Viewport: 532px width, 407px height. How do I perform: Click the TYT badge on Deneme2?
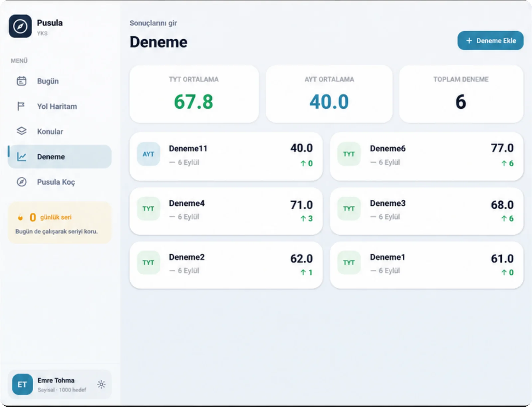148,262
